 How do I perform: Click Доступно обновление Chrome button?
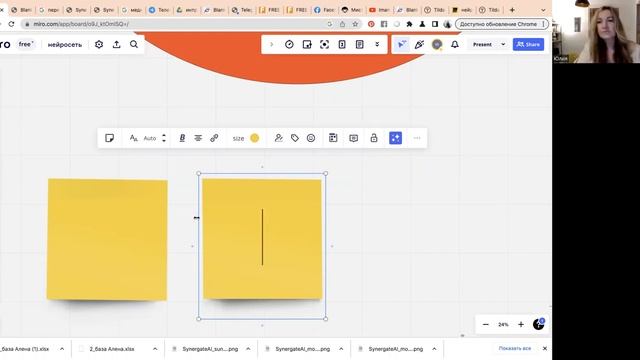[502, 24]
